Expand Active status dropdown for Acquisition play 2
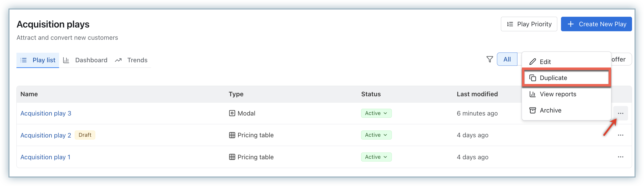 [376, 135]
